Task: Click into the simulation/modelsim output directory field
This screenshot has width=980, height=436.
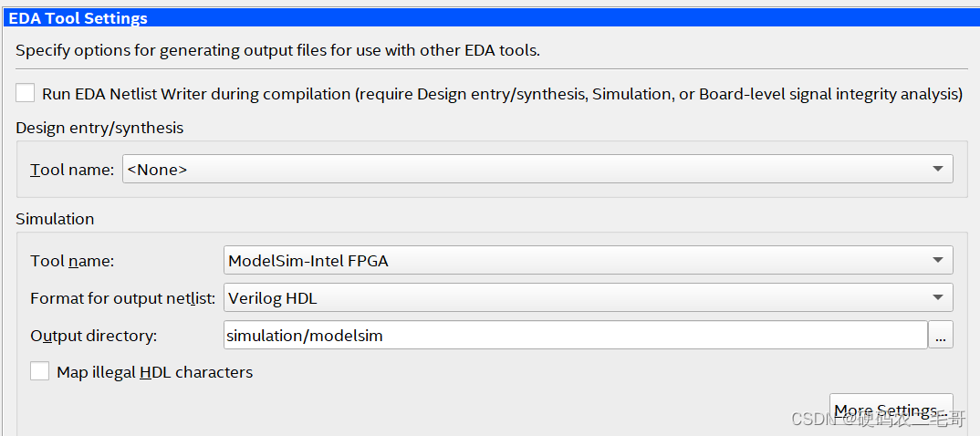Action: (x=575, y=336)
